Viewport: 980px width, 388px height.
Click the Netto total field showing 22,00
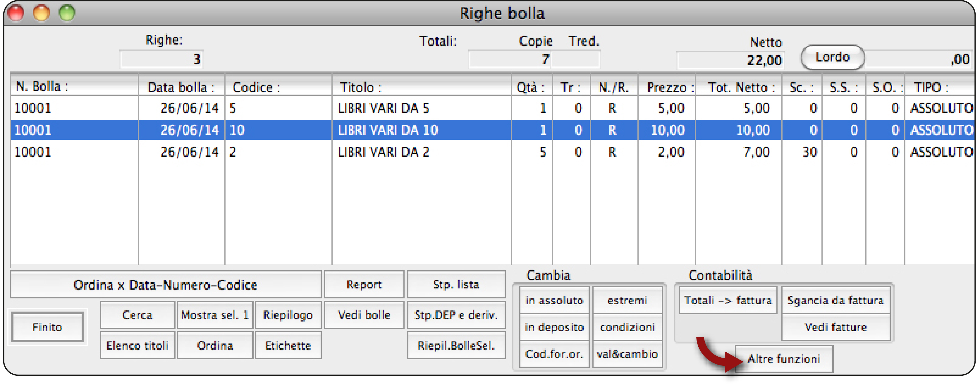(730, 60)
